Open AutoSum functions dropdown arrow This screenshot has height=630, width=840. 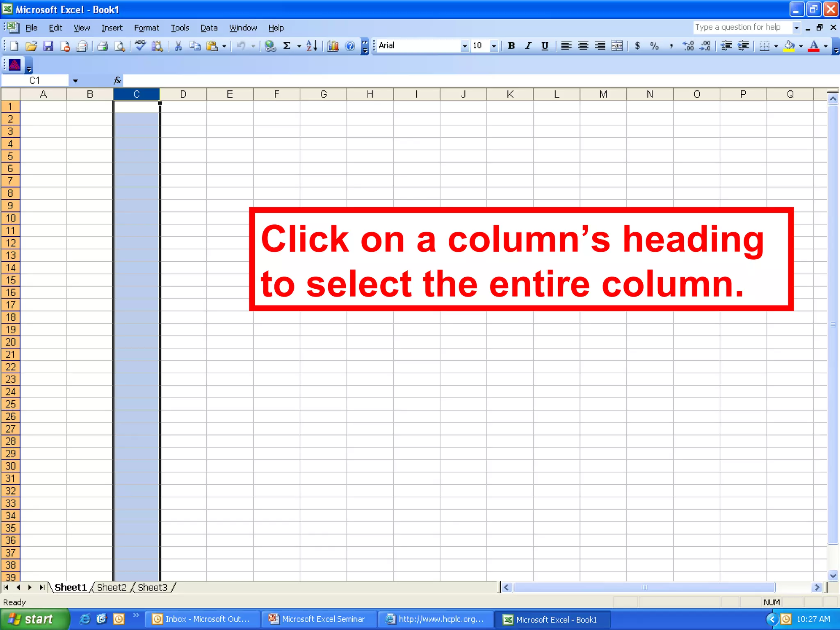(299, 46)
